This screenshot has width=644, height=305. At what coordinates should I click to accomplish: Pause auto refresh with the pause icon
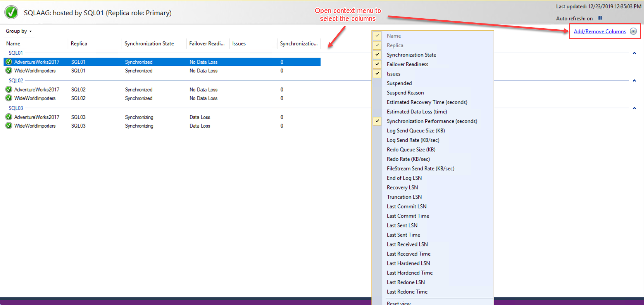coord(600,18)
